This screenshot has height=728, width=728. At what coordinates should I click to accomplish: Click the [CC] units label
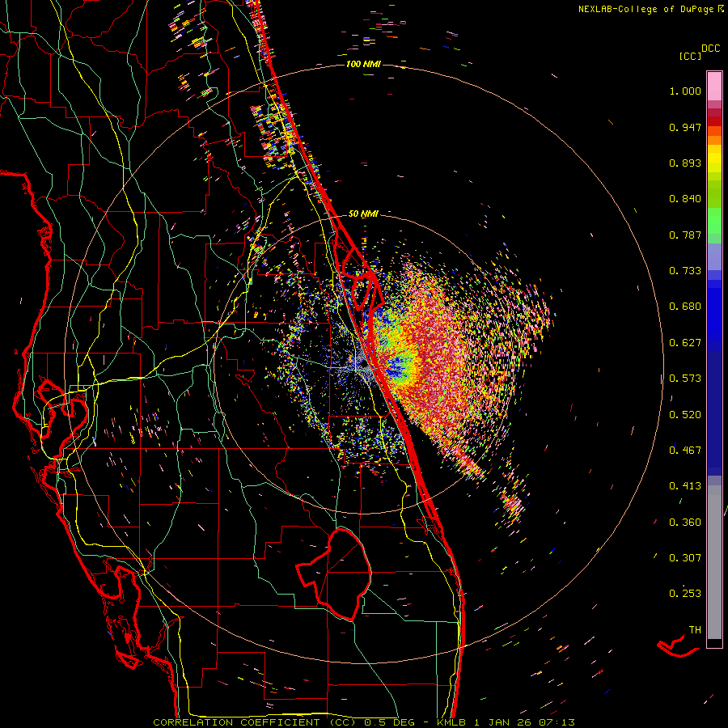690,56
